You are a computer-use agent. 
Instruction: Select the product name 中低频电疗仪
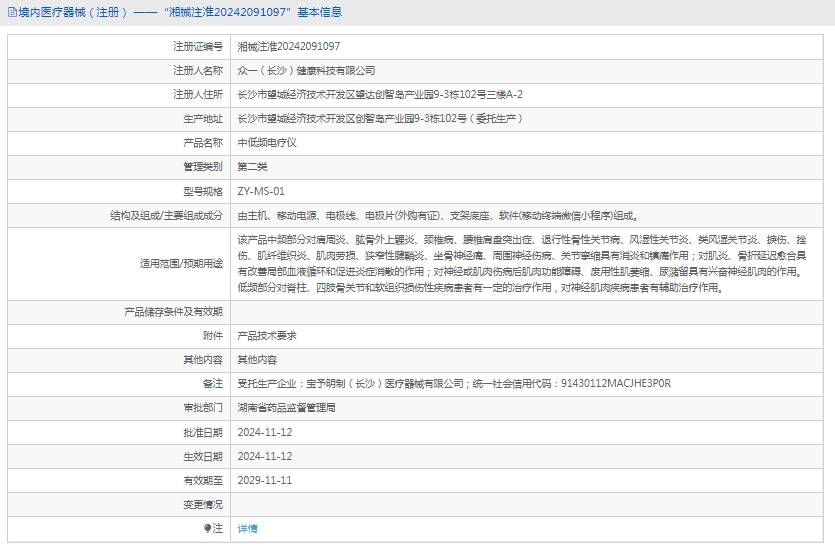[267, 143]
